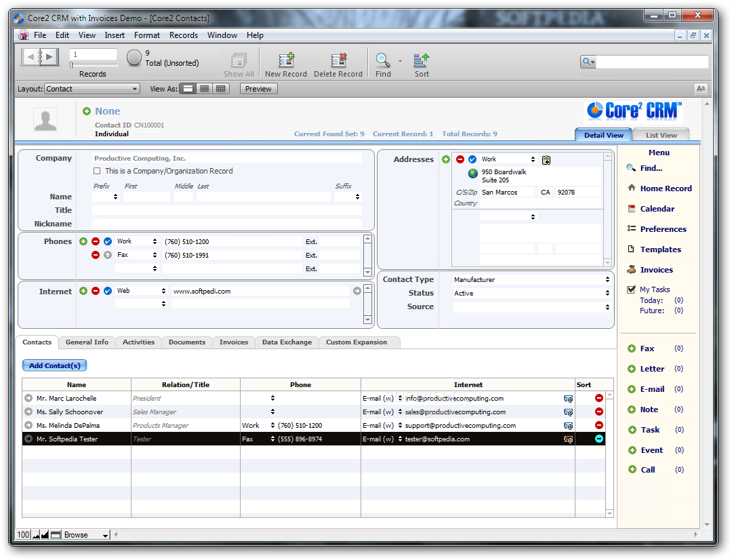Open the Contact Type Manufacturer dropdown

[532, 279]
